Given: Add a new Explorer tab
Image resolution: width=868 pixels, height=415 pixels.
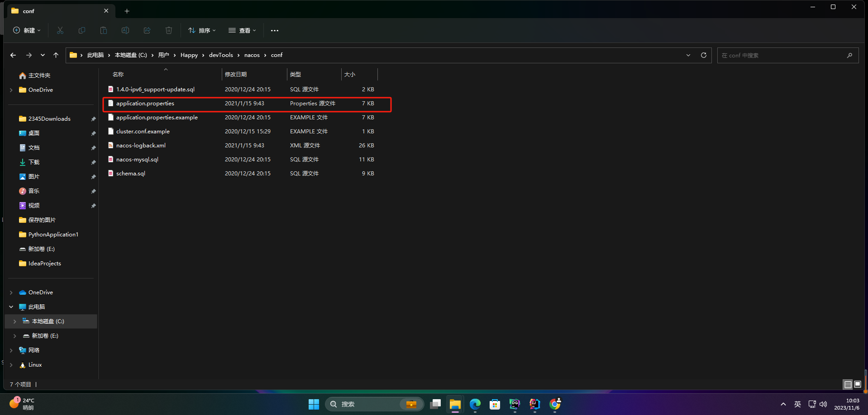Looking at the screenshot, I should 127,11.
